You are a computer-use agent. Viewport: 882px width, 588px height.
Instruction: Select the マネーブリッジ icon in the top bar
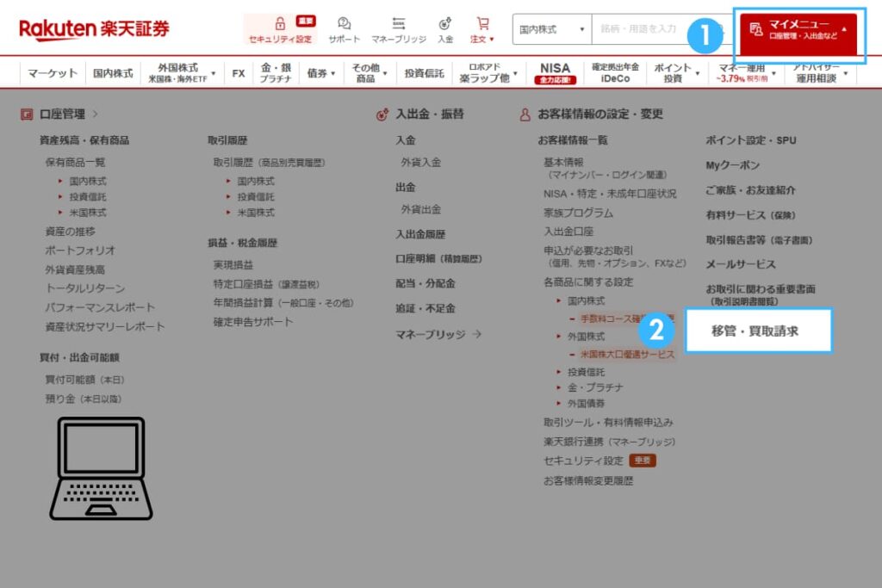399,22
